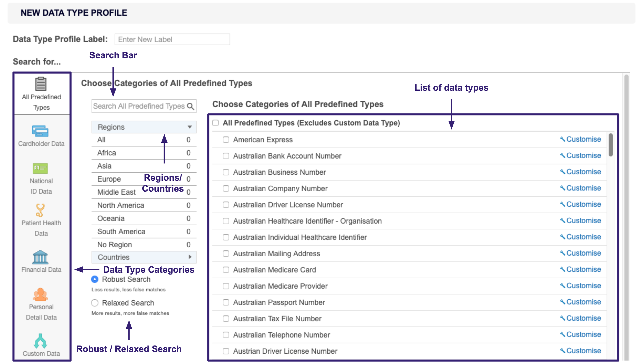Viewport: 642px width, 364px height.
Task: Select Europe from the Regions list
Action: tap(109, 179)
